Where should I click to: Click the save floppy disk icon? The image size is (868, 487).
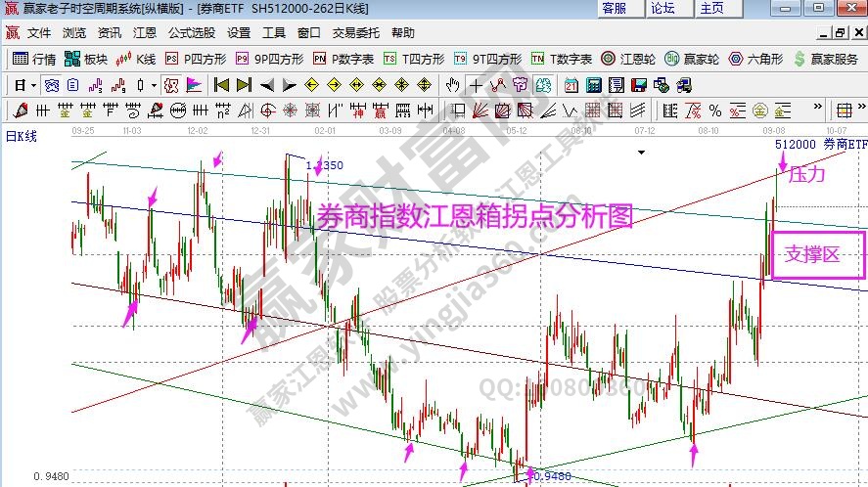click(x=638, y=84)
